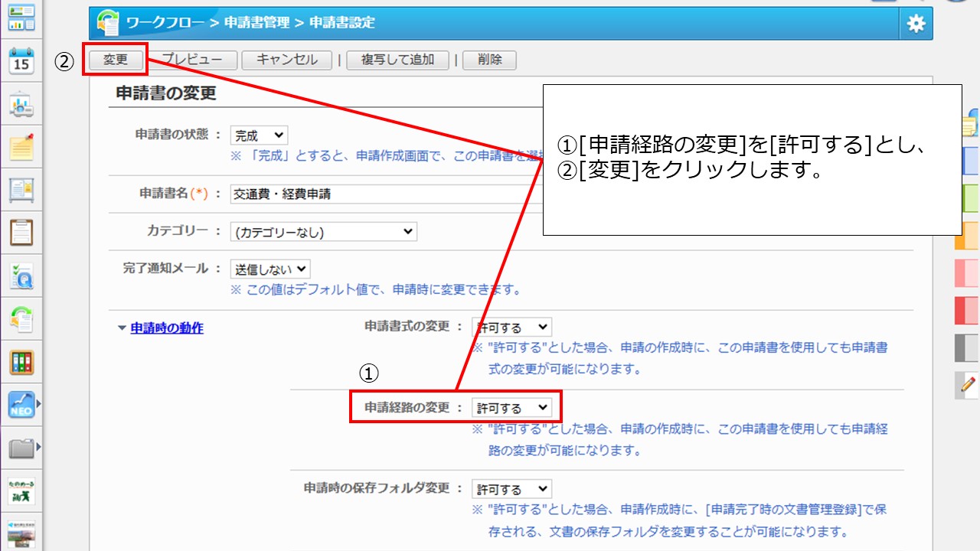Image resolution: width=980 pixels, height=551 pixels.
Task: Open the calendar icon showing 15
Action: click(x=21, y=60)
